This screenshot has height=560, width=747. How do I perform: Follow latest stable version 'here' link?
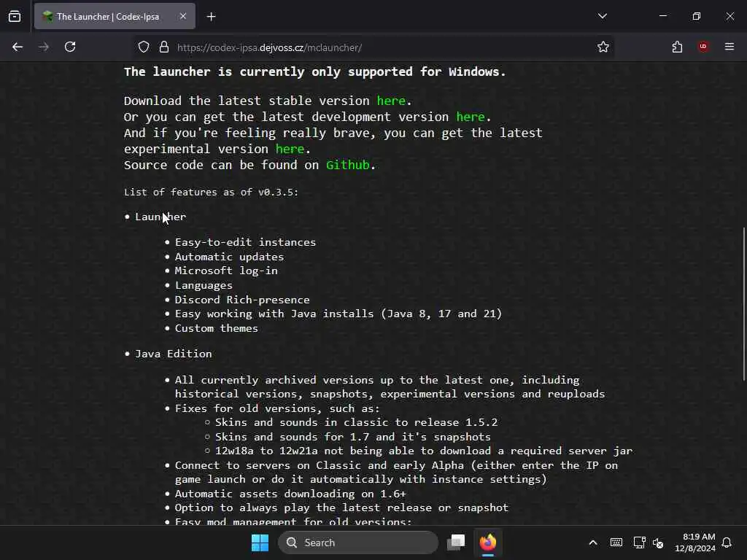click(391, 101)
